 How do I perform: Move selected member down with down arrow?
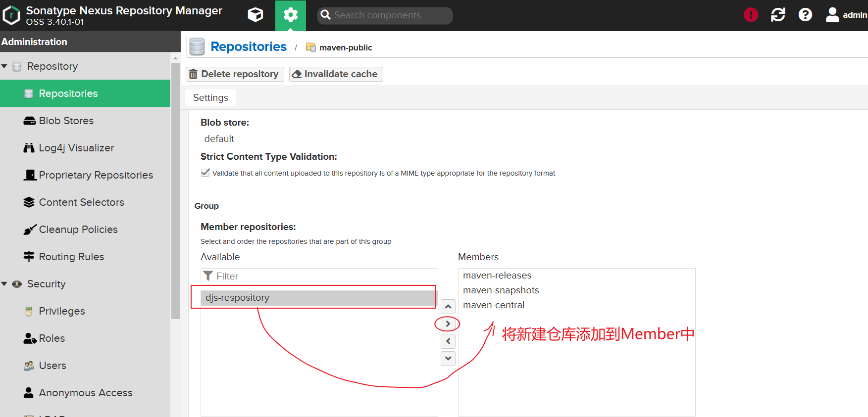pos(448,358)
